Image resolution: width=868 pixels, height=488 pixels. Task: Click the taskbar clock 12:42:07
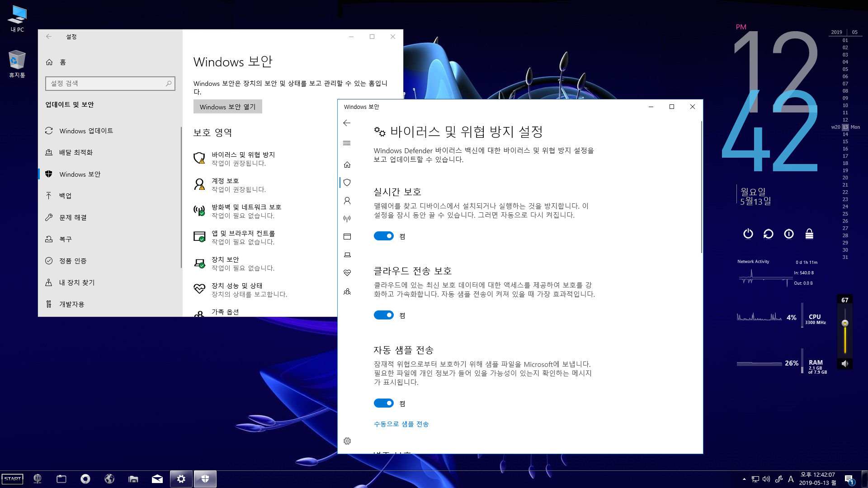point(818,479)
